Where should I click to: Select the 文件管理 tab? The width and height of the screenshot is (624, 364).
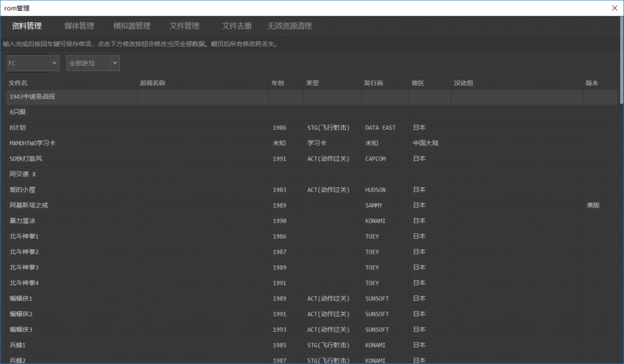[184, 26]
